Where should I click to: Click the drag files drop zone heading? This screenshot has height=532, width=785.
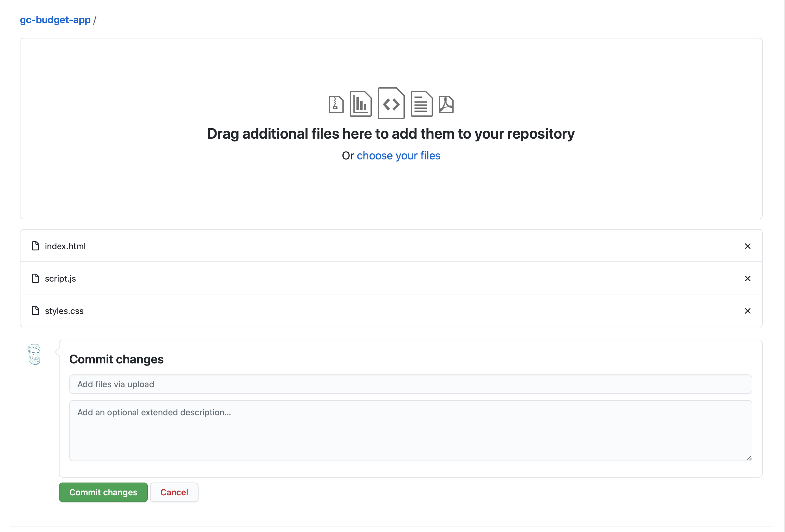coord(391,134)
